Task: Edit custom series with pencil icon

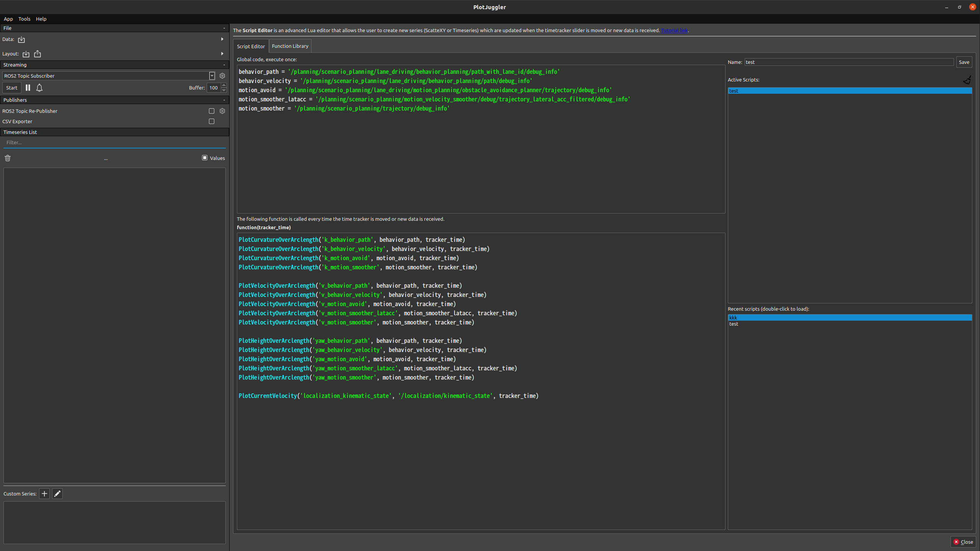Action: pos(57,494)
